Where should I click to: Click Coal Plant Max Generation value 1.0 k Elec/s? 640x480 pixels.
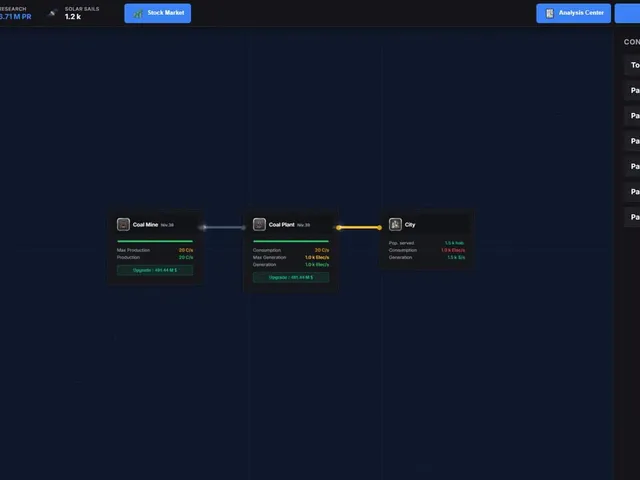317,258
